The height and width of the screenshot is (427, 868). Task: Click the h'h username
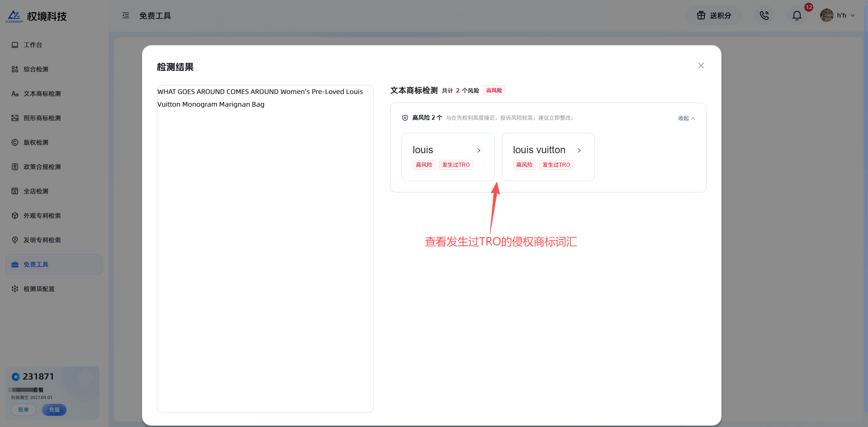click(841, 15)
